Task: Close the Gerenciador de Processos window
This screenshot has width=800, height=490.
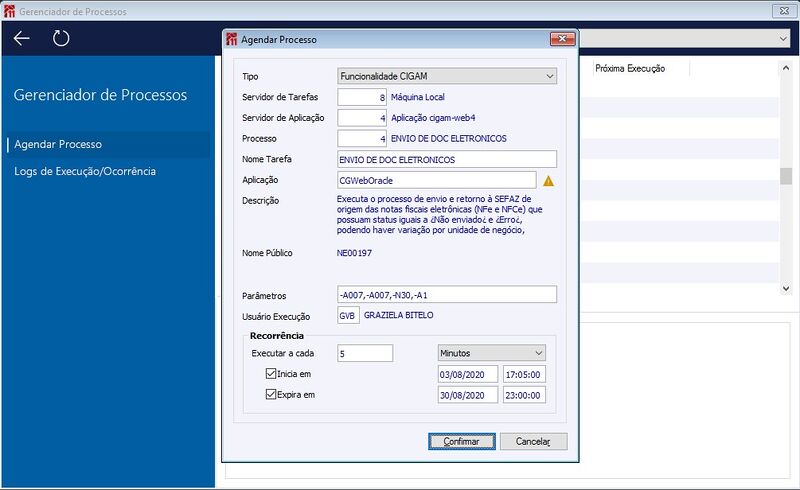Action: [784, 10]
